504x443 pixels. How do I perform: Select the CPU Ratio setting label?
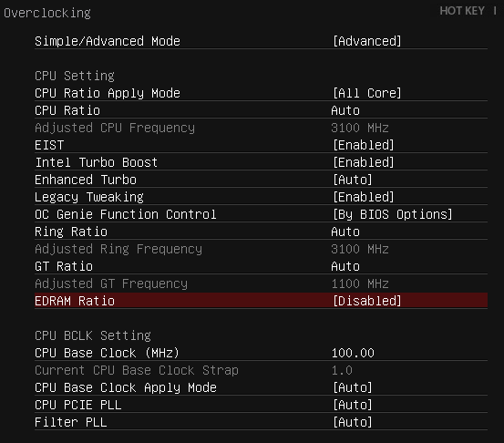point(67,110)
